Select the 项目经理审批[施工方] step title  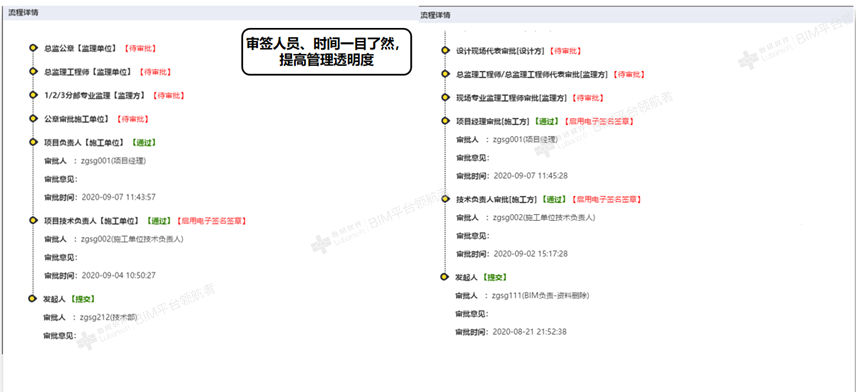point(492,121)
